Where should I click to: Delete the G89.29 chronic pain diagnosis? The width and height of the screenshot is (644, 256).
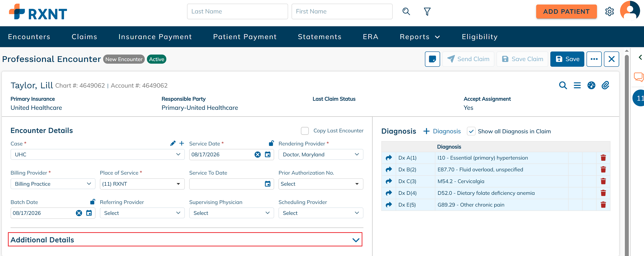(x=603, y=205)
